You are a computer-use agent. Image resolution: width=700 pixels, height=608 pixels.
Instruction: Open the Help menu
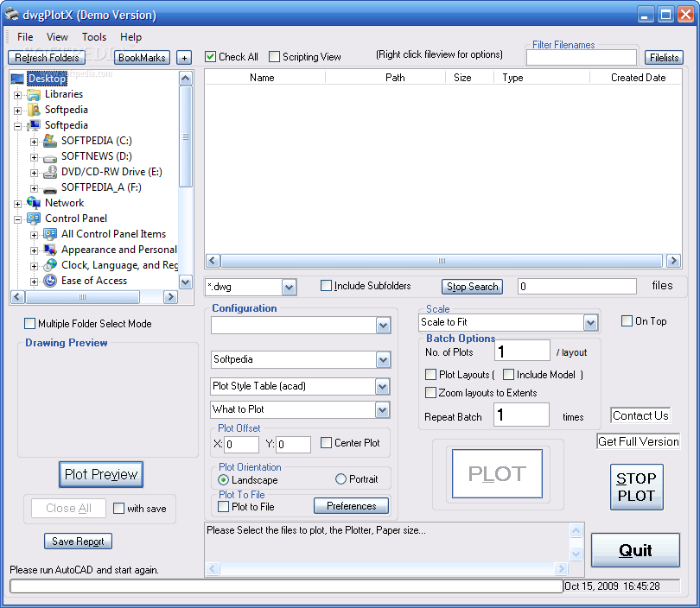click(130, 37)
